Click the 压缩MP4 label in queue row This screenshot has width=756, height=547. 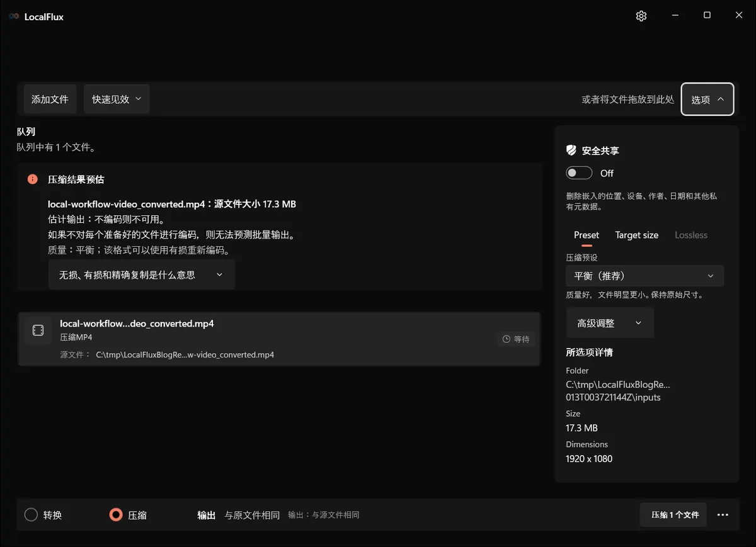76,337
